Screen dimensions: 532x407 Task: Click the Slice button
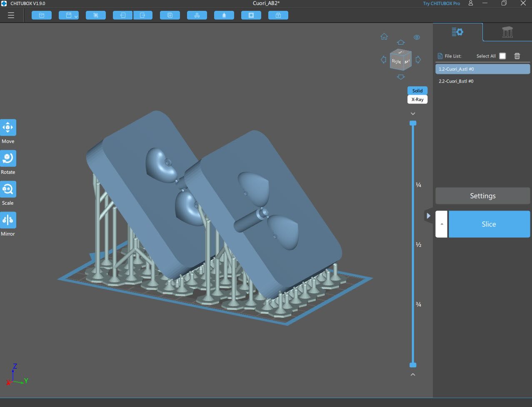coord(489,224)
